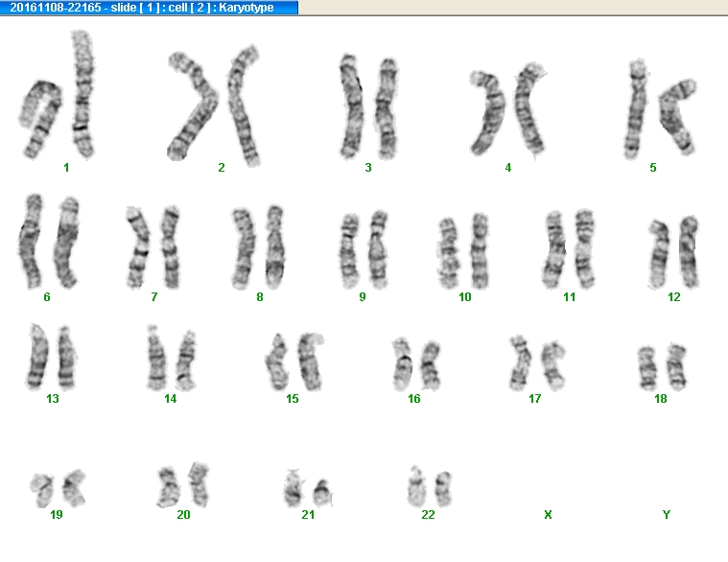Screen dimensions: 728x562
Task: Select the chromosome 21 pair image
Action: pos(308,488)
